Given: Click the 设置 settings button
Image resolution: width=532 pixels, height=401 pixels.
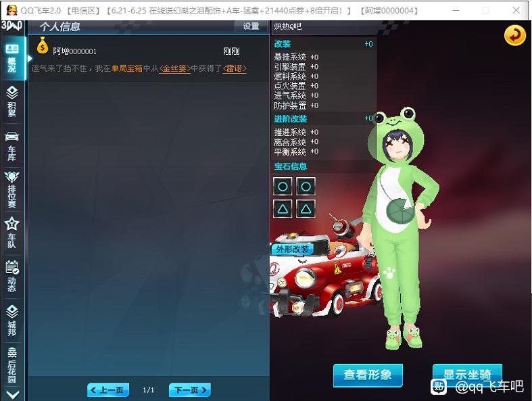Looking at the screenshot, I should click(251, 26).
